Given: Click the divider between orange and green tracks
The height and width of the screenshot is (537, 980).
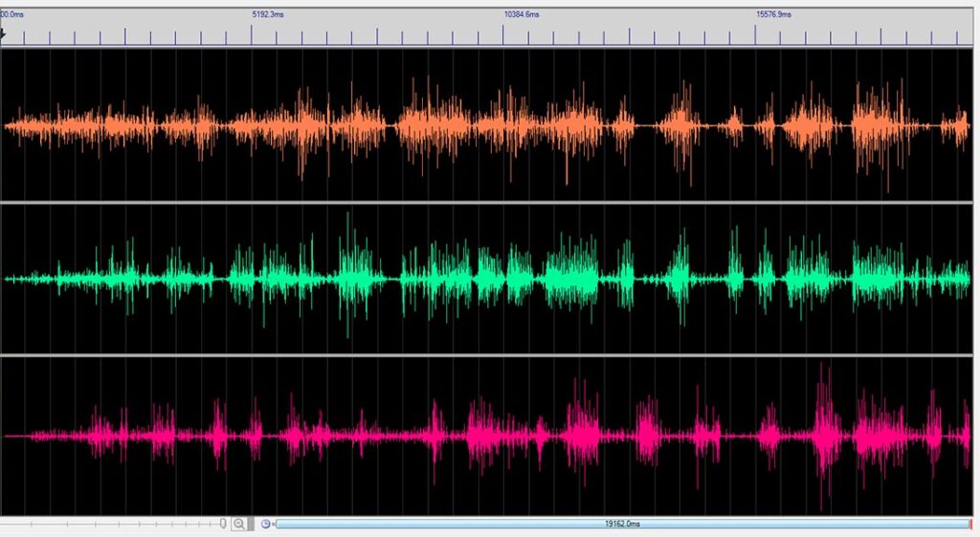Looking at the screenshot, I should pos(490,202).
